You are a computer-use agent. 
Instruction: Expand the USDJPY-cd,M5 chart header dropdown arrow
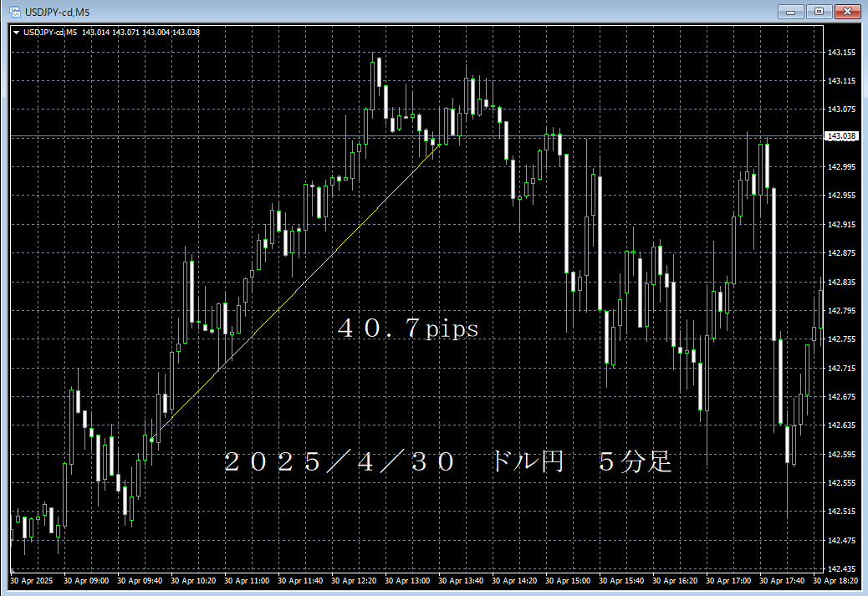coord(16,33)
